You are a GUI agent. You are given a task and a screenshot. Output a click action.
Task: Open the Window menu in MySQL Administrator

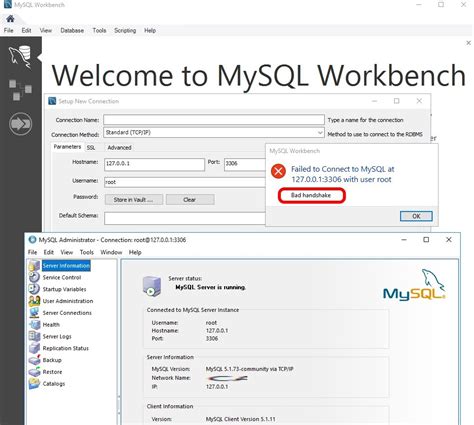[111, 252]
